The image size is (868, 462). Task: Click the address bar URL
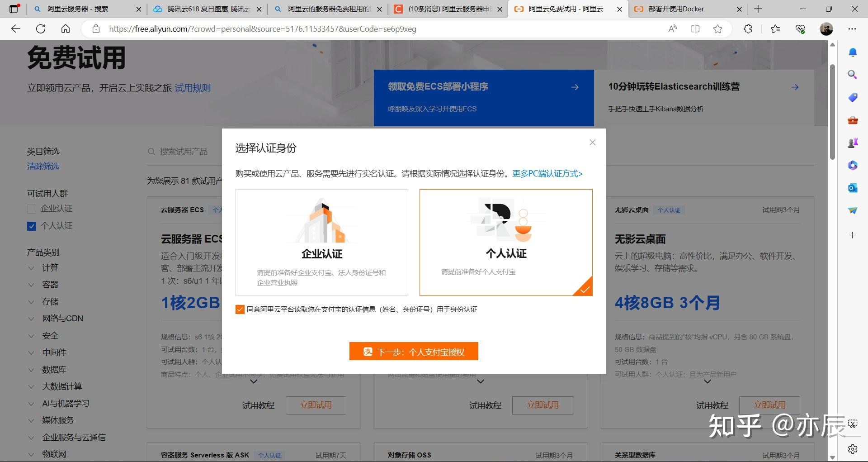coord(262,29)
